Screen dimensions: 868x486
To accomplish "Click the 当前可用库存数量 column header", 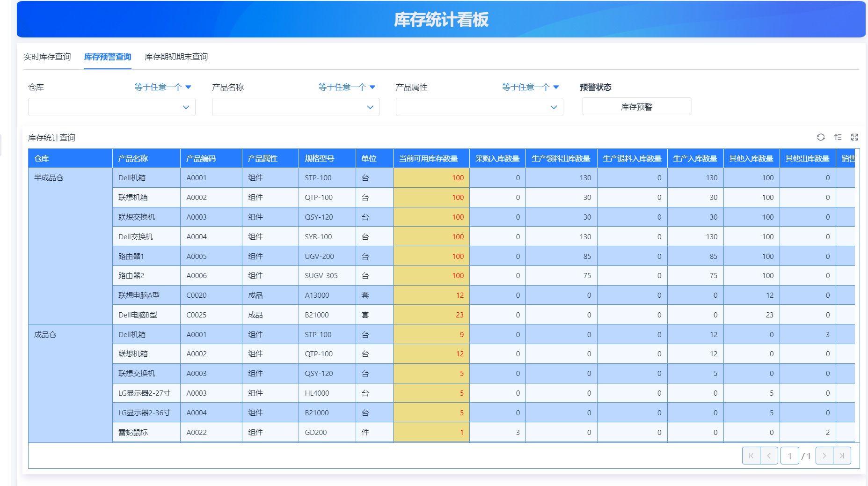I will (x=431, y=158).
